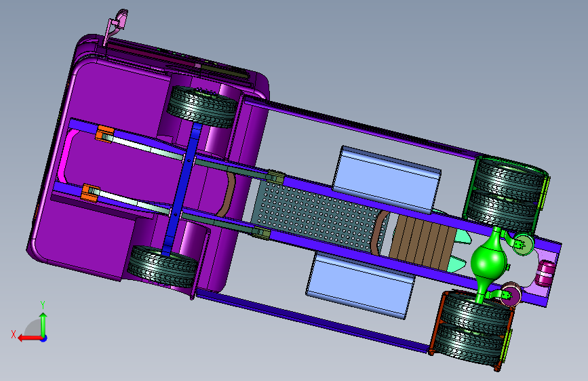Select the pink side mirror on the cab
The image size is (588, 381).
tap(116, 26)
